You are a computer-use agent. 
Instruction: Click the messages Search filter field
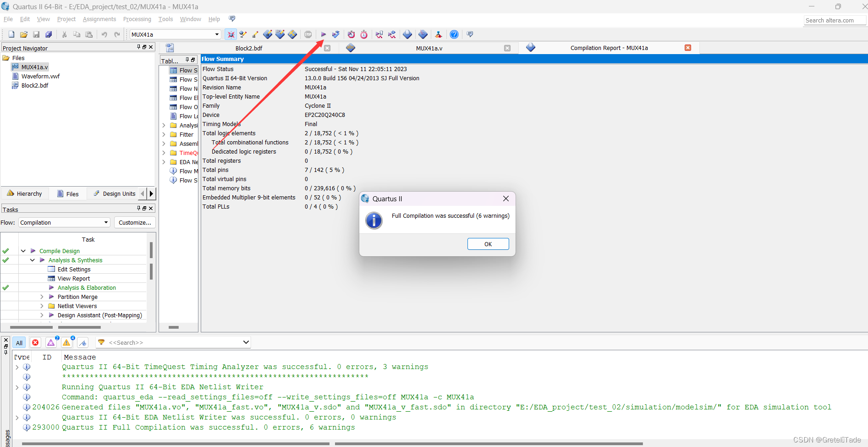coord(174,342)
